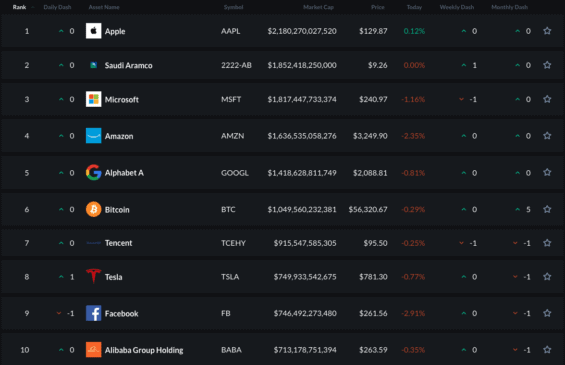The image size is (565, 365).
Task: Click the Apple logo icon
Action: 93,31
